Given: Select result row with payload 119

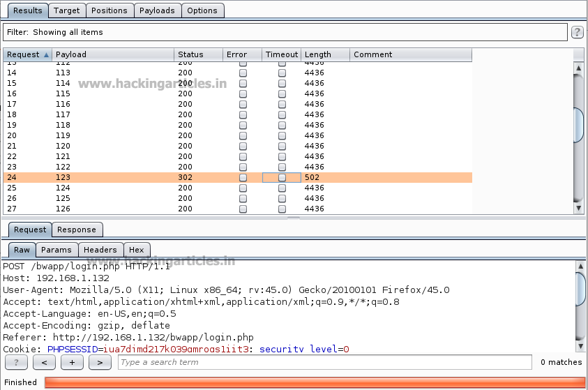Looking at the screenshot, I should point(237,135).
